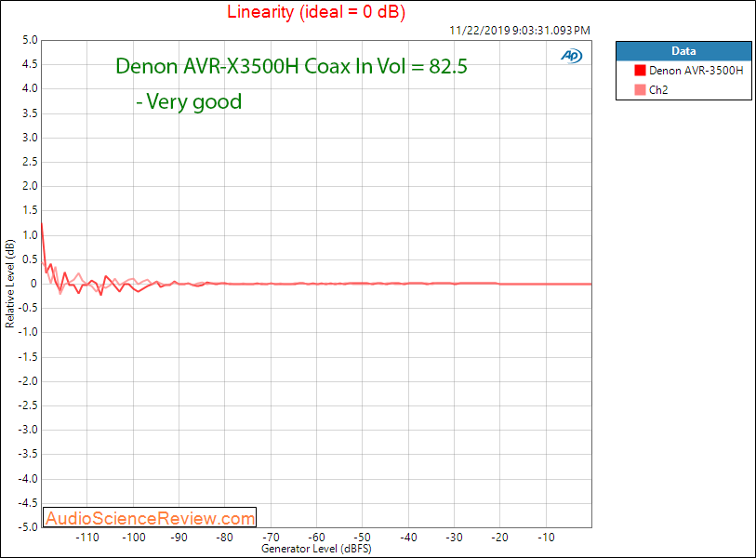Viewport: 756px width, 558px height.
Task: Click the -3.5 tick label on the vertical axis
Action: [28, 454]
